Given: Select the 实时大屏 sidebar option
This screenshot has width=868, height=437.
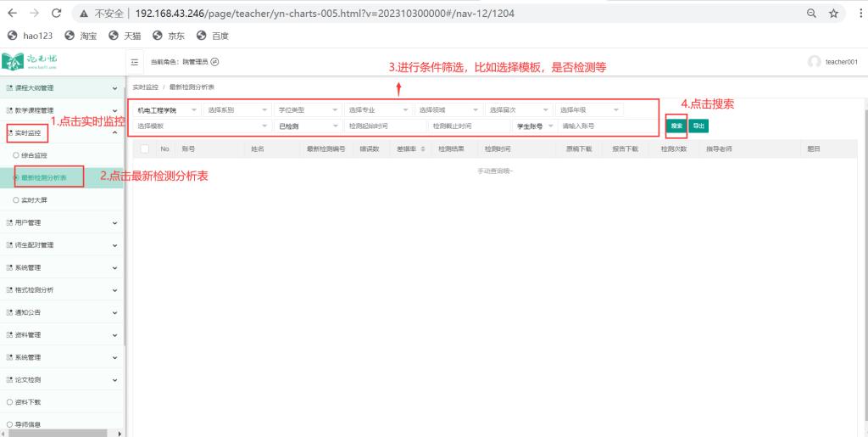Looking at the screenshot, I should pyautogui.click(x=36, y=199).
